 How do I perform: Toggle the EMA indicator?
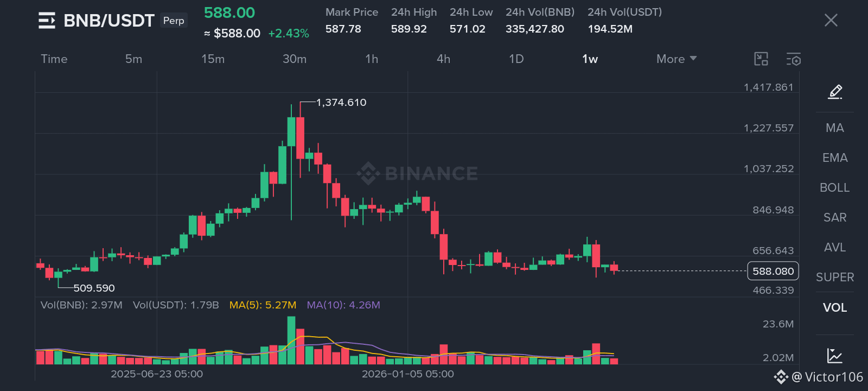[834, 157]
